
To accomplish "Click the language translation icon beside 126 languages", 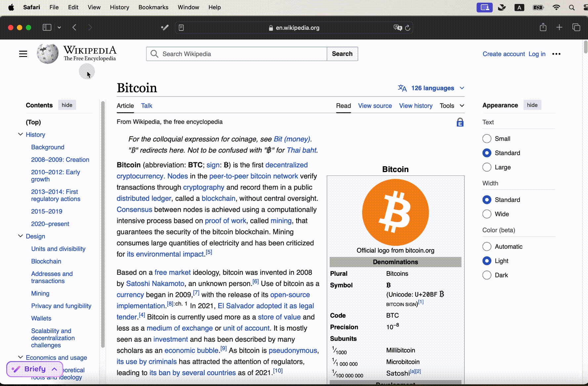I will 402,88.
